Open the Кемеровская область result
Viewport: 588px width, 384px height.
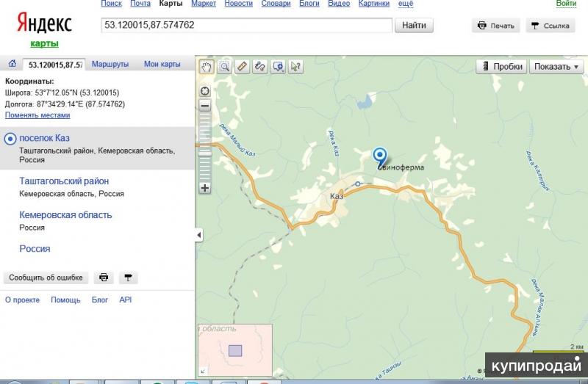pos(65,215)
